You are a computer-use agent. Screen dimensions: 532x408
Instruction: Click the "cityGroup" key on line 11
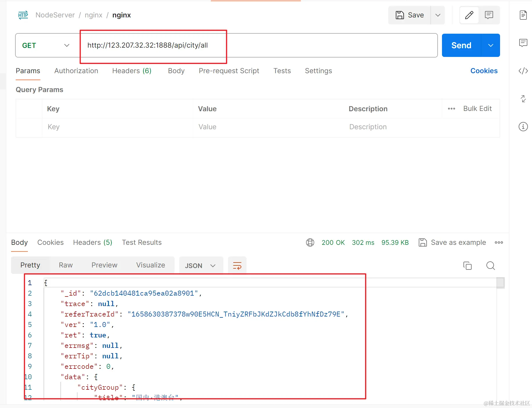pyautogui.click(x=100, y=387)
